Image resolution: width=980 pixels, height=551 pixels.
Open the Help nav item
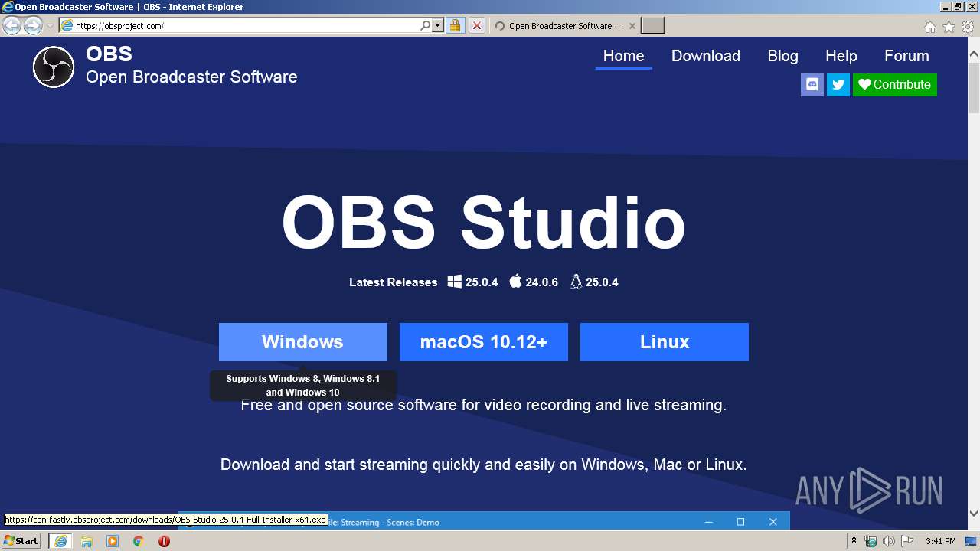pos(841,56)
